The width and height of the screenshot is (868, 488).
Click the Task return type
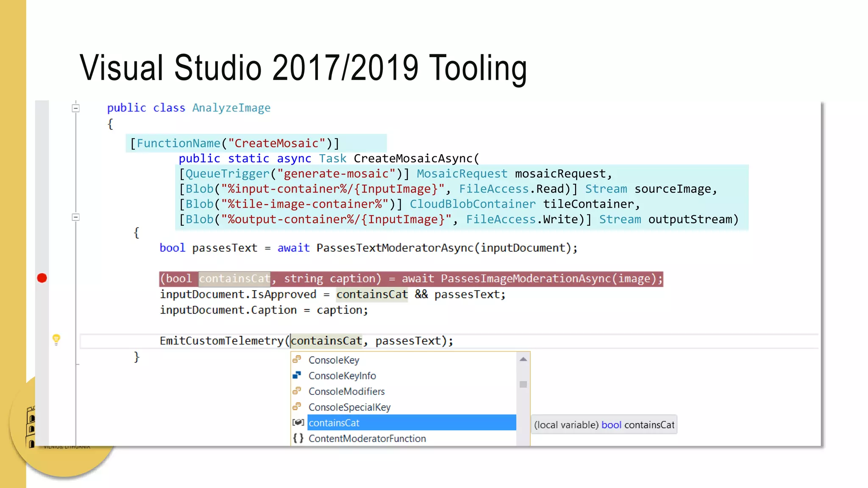(x=333, y=158)
